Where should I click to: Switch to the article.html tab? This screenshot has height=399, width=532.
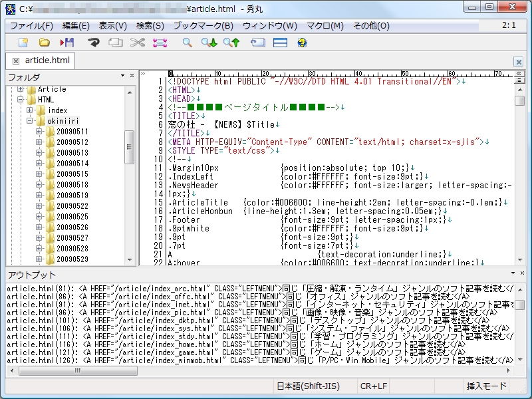(x=47, y=61)
